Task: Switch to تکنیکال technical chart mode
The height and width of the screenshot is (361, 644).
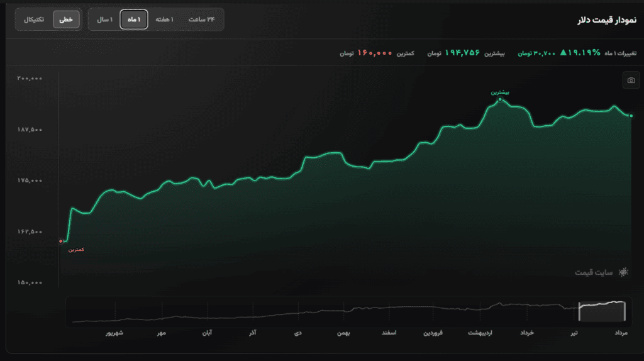Action: coord(34,19)
